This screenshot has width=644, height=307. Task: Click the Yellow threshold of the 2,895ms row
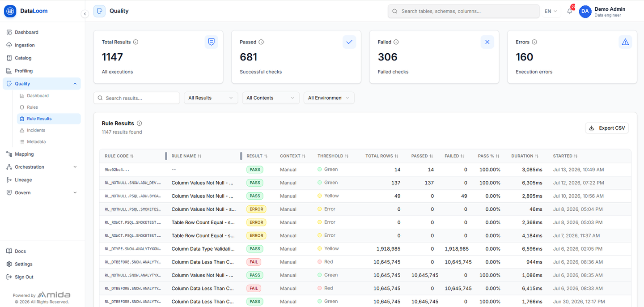(328, 196)
